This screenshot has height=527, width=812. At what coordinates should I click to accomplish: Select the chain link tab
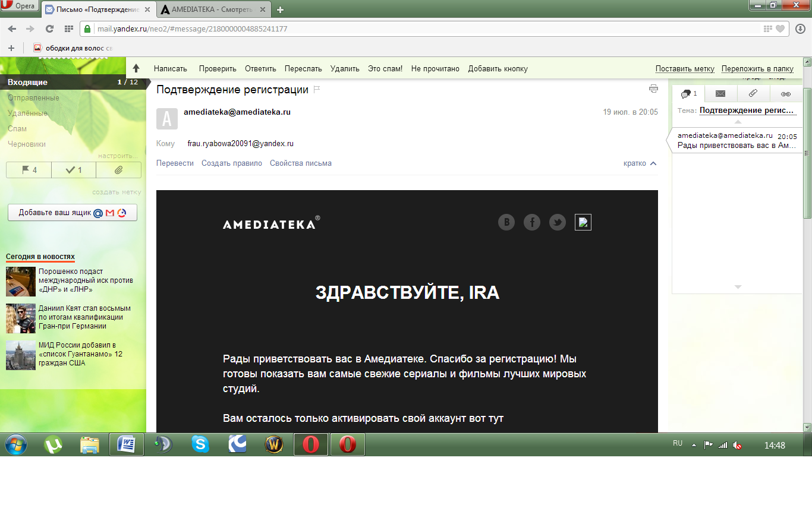point(786,94)
